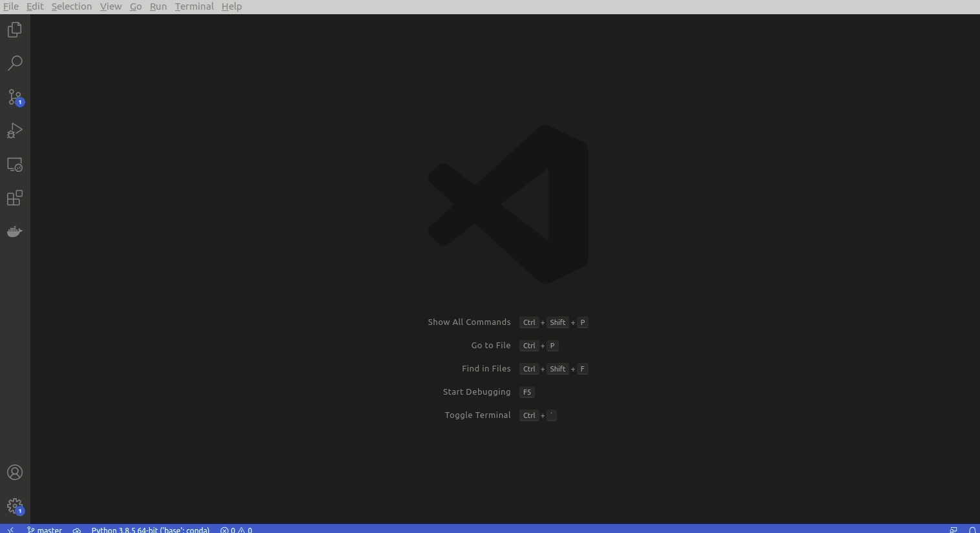
Task: Click the Toggle Terminal text
Action: 478,415
